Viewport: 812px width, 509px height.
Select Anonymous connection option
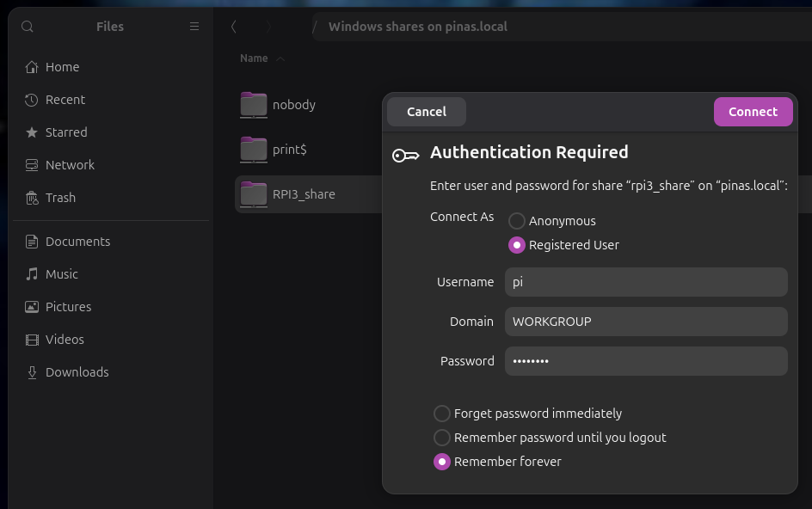[x=552, y=221]
